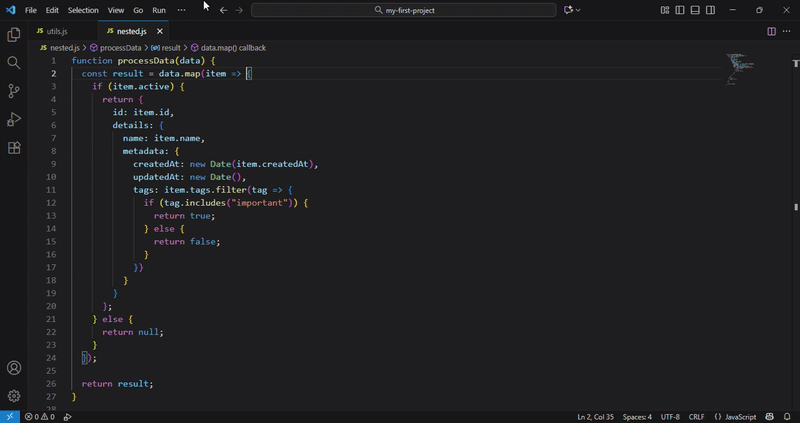Screen dimensions: 800x423
Task: Click line number 21 in gutter
Action: 51,319
